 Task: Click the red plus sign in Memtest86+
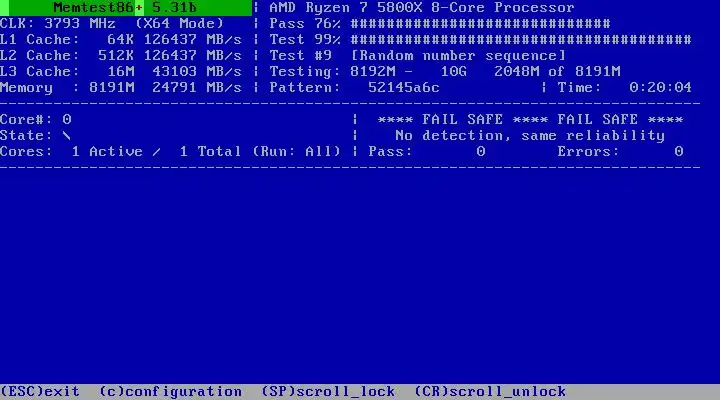pyautogui.click(x=139, y=8)
